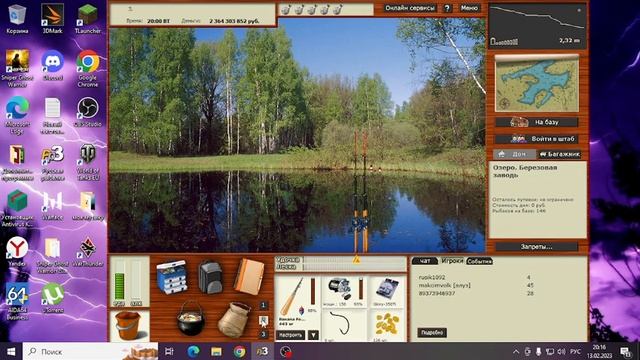This screenshot has width=640, height=360.
Task: Click the orange bucket keepnet
Action: (x=129, y=326)
